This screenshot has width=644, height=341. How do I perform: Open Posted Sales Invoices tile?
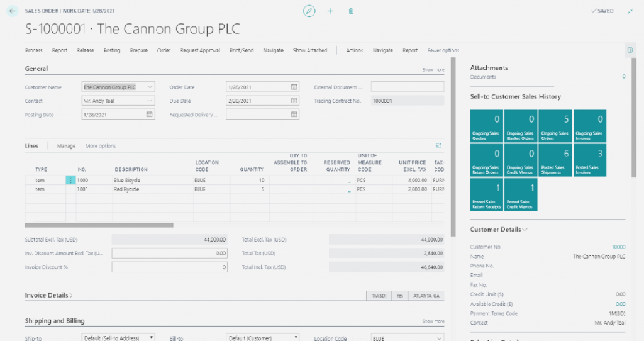click(590, 160)
